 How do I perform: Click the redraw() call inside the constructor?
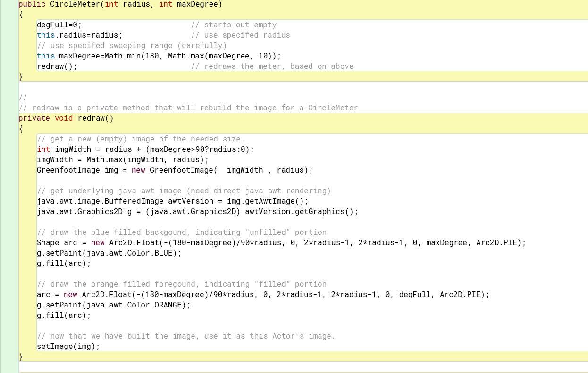pos(56,66)
